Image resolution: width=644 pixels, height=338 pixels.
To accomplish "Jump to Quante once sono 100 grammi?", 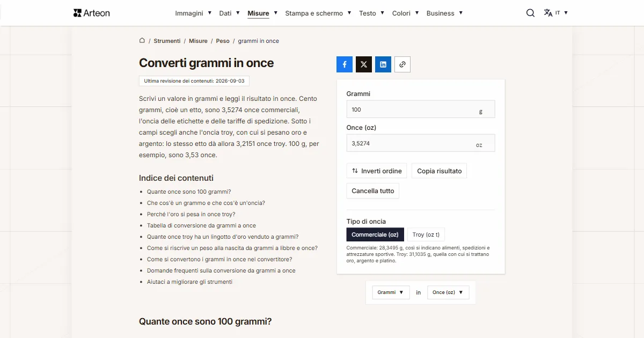I will coord(189,192).
